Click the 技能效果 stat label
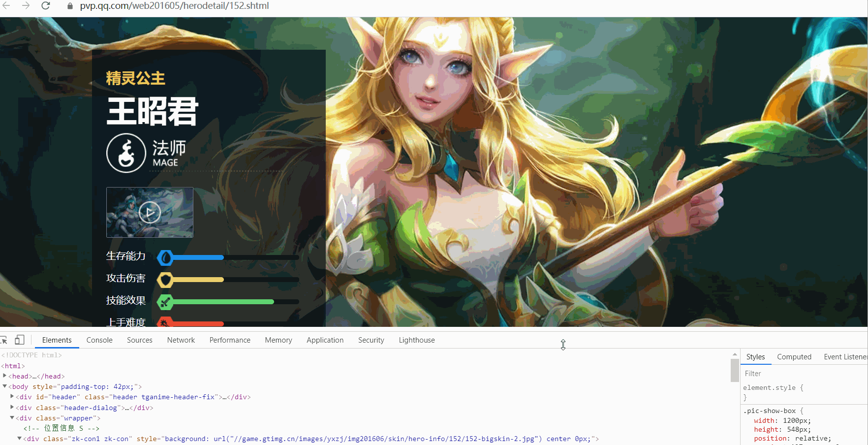Screen dimensions: 868x445 126,300
